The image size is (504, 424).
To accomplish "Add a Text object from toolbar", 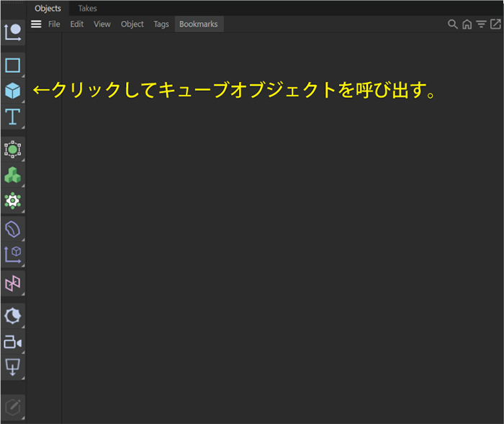I will (13, 117).
